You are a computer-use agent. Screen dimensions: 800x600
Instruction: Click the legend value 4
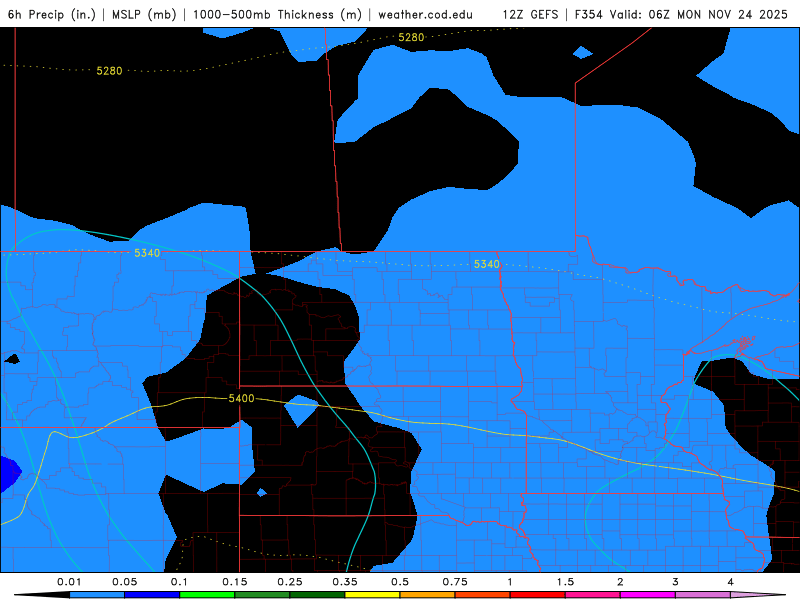(x=731, y=582)
